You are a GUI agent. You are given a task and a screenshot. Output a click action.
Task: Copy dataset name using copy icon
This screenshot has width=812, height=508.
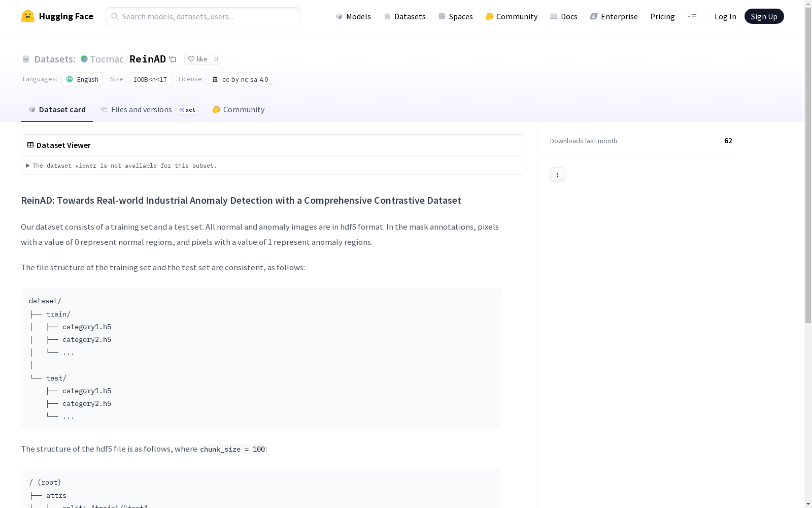pyautogui.click(x=173, y=59)
